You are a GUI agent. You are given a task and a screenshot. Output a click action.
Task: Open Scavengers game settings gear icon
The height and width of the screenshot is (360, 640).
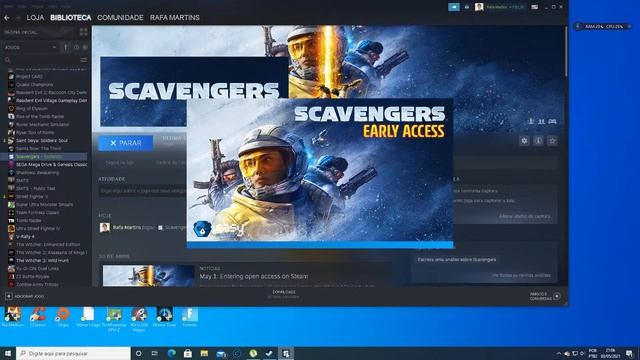[x=524, y=141]
